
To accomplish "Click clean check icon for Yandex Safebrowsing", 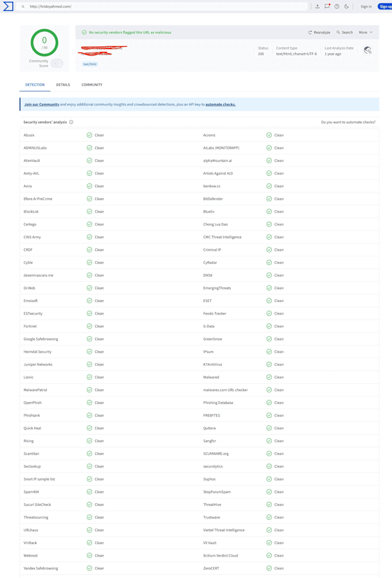I will (x=89, y=568).
